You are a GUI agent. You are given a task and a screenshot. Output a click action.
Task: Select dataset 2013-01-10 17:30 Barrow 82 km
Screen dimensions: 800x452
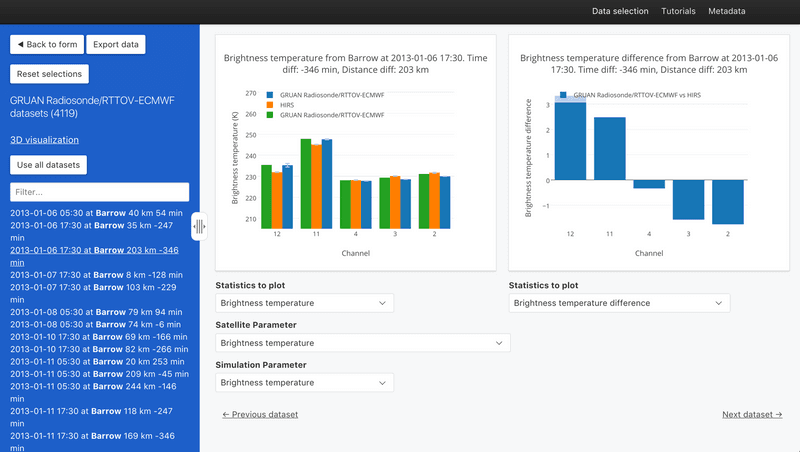point(99,349)
